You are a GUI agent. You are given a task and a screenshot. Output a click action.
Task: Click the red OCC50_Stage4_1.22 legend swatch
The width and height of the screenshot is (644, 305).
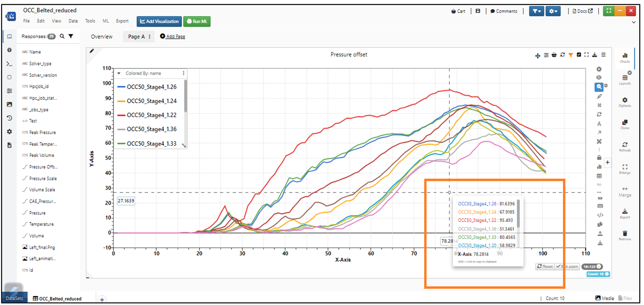121,115
